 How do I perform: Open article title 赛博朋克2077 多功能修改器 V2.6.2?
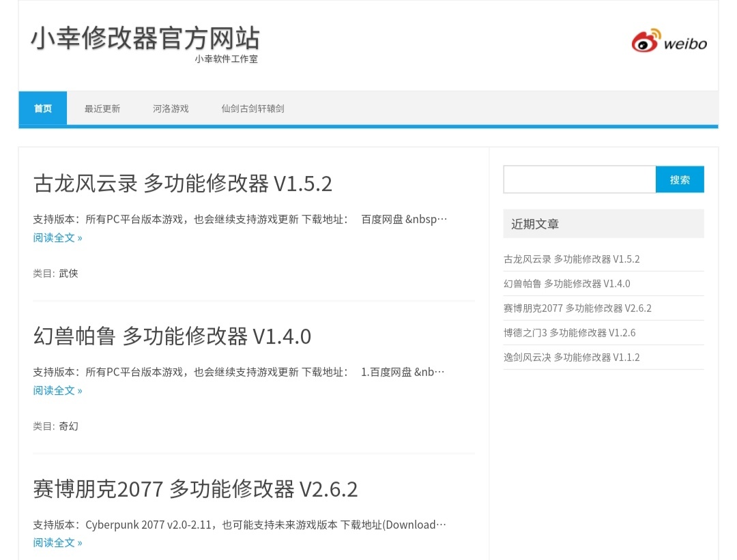tap(196, 489)
